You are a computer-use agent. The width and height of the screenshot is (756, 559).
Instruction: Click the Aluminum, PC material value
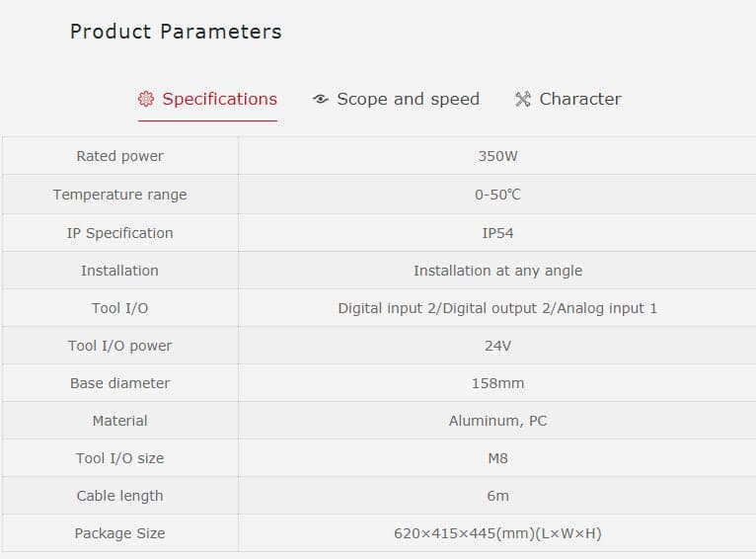click(x=497, y=421)
